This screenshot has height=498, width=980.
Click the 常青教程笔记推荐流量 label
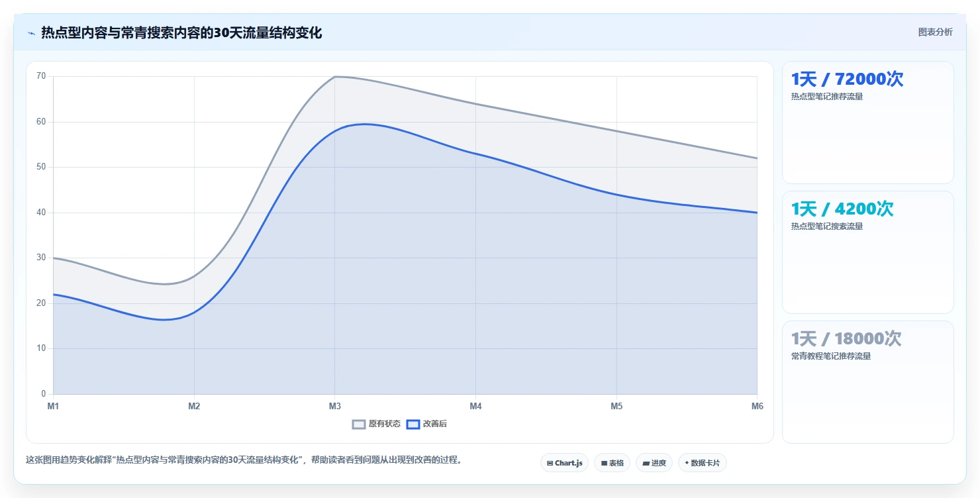point(831,356)
